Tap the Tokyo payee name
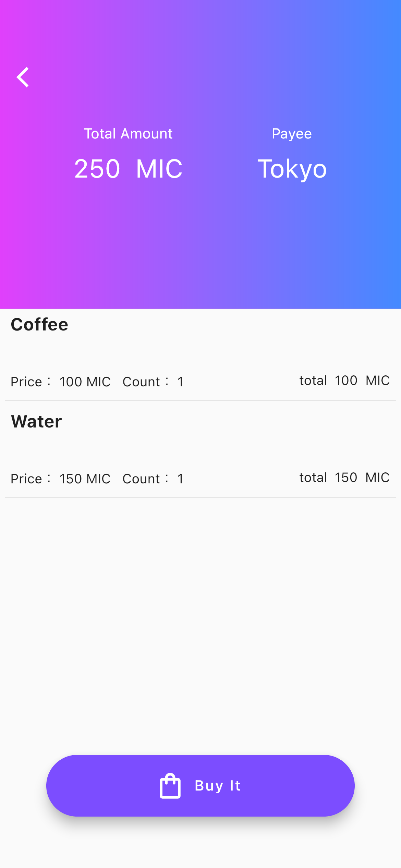 [x=292, y=169]
